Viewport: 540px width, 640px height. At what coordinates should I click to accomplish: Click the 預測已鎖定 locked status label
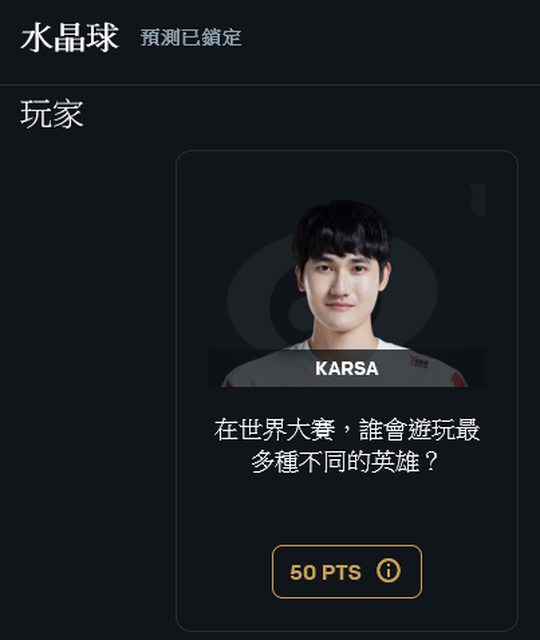(x=191, y=38)
